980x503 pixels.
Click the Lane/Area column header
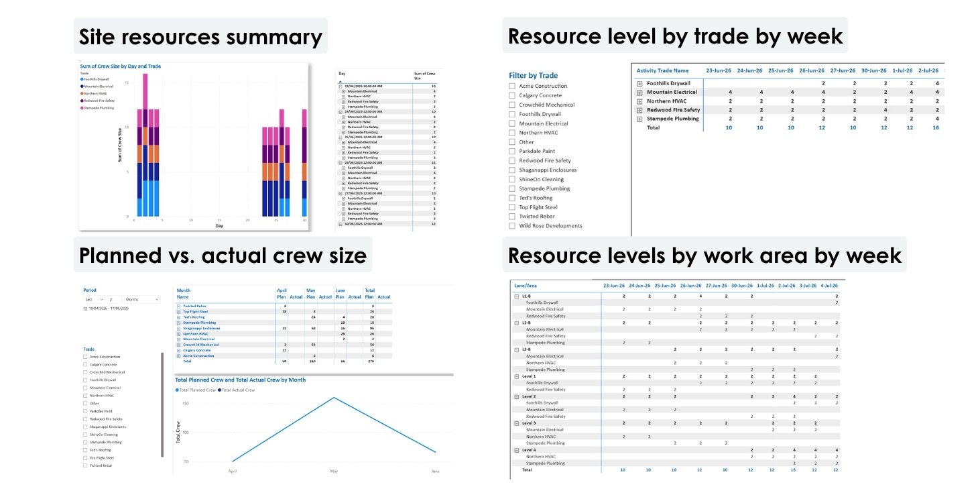click(x=524, y=285)
